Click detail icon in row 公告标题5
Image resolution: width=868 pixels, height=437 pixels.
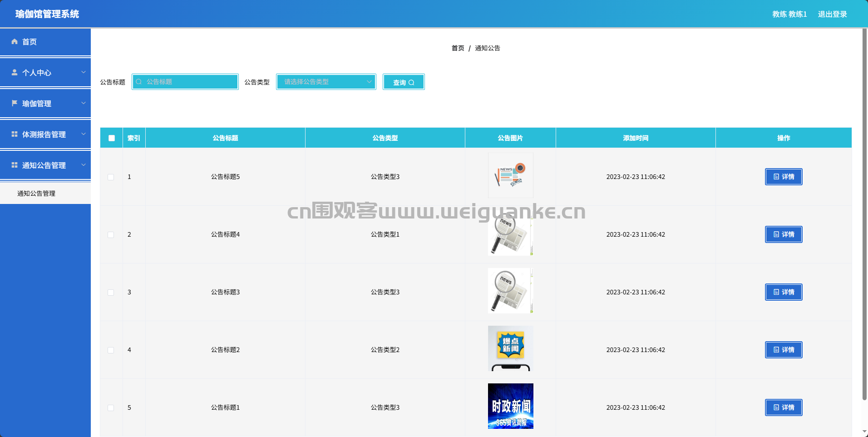pyautogui.click(x=776, y=177)
